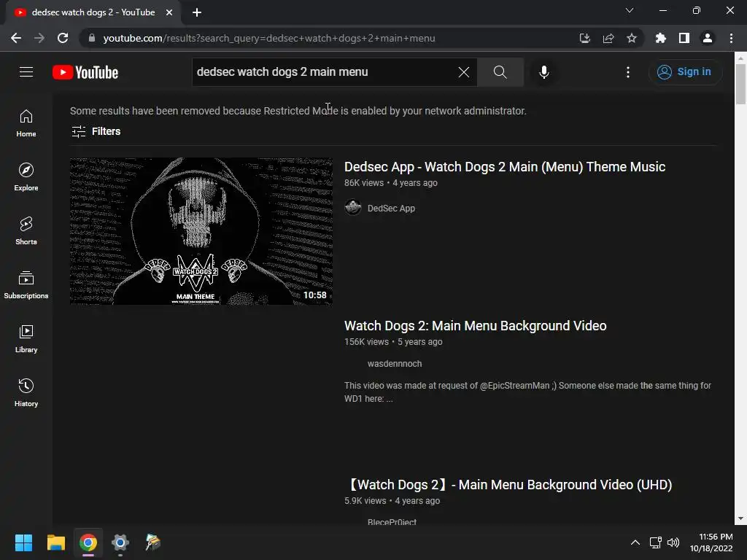The image size is (747, 560).
Task: Open Chrome three-dot menu
Action: [731, 38]
